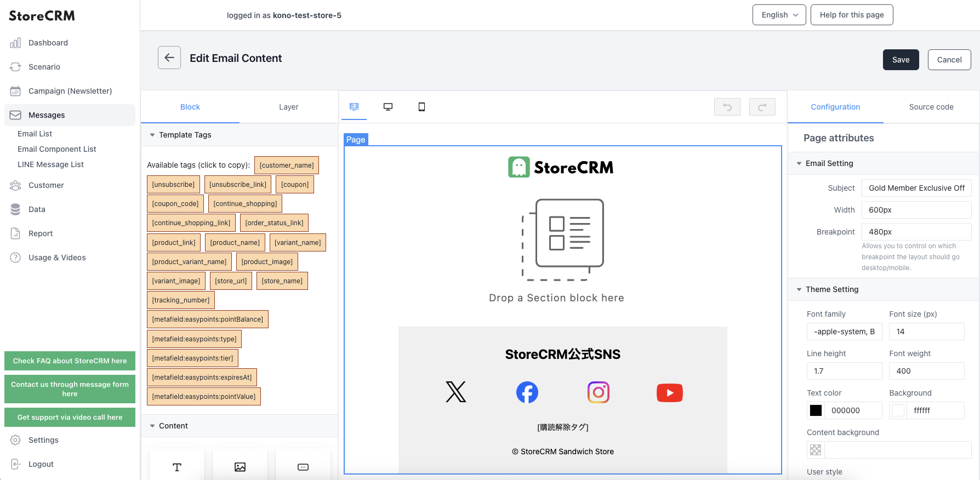
Task: Copy the [customer_name] tag
Action: click(x=287, y=165)
